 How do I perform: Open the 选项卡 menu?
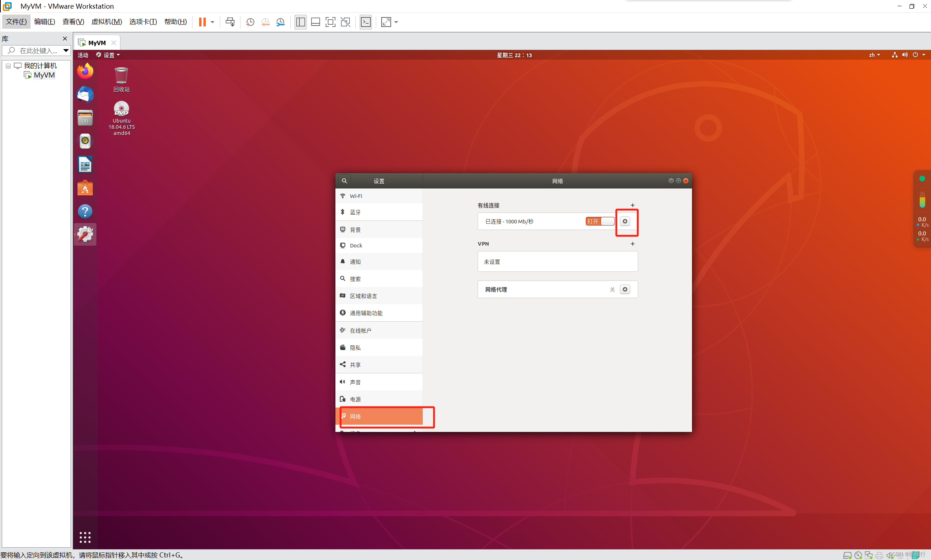(x=143, y=21)
